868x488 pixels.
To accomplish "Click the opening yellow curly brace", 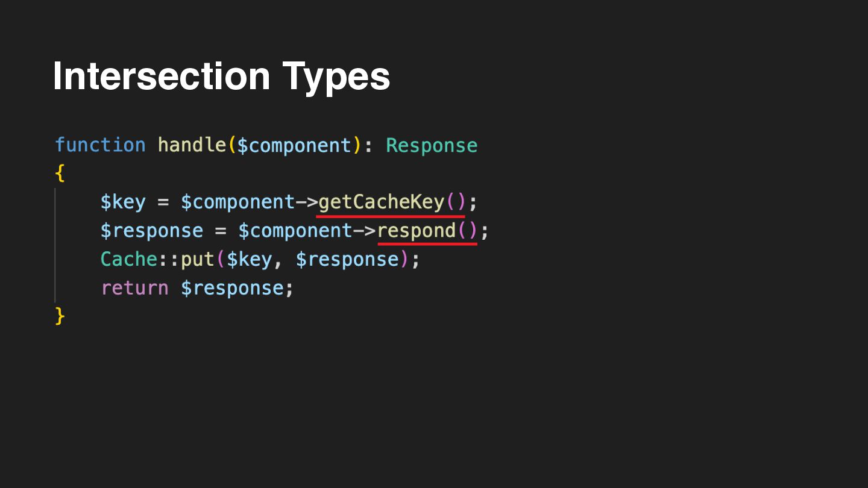I will tap(59, 174).
